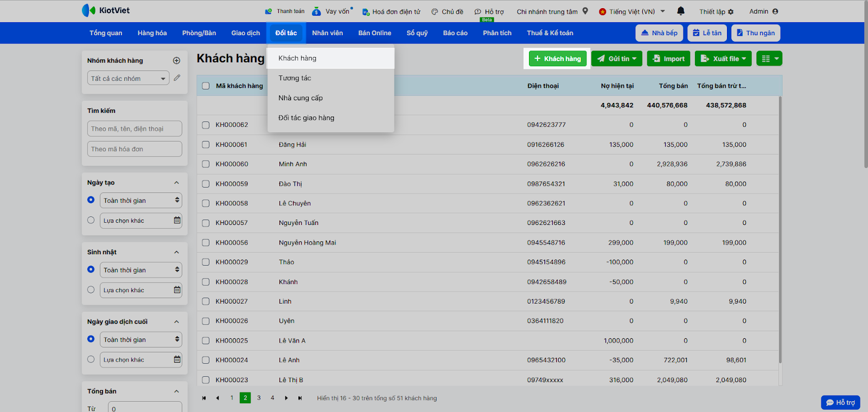Viewport: 868px width, 412px height.
Task: Click the notification bell icon
Action: pos(681,11)
